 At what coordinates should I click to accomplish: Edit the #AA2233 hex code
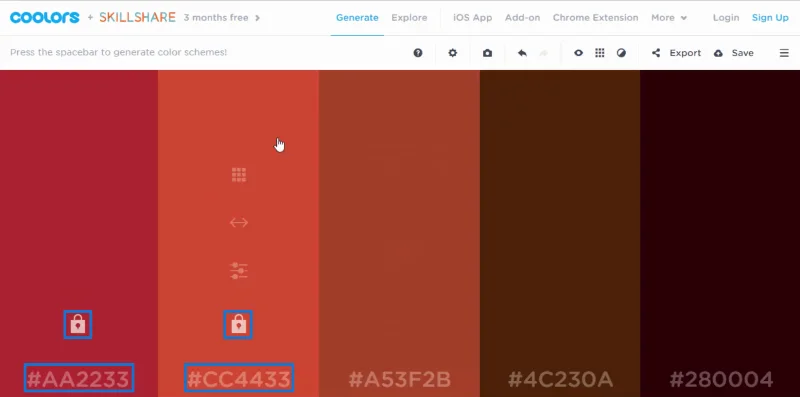point(79,379)
